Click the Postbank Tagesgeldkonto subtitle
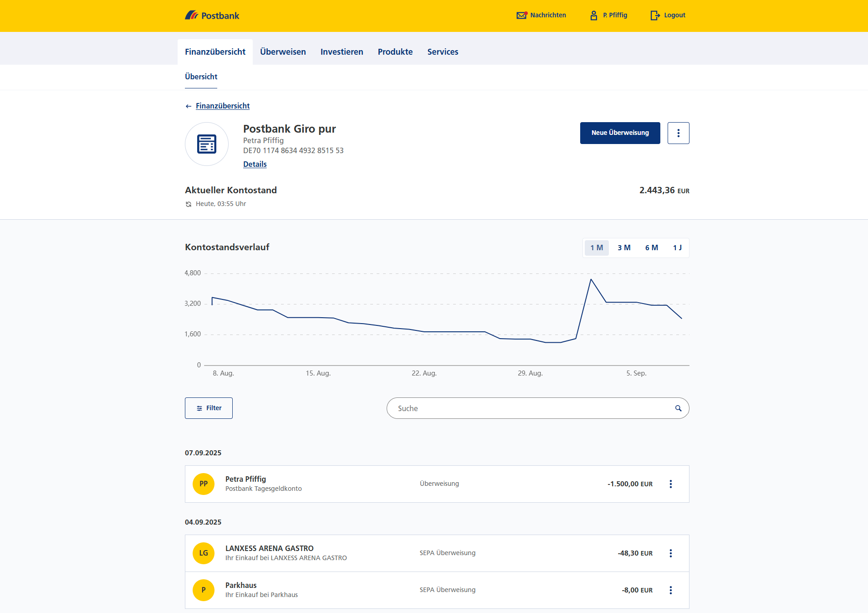868x613 pixels. pos(263,489)
